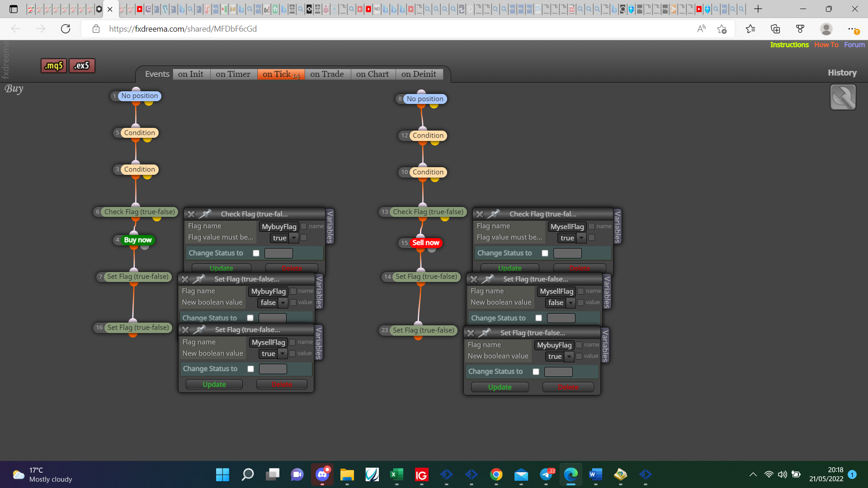Image resolution: width=868 pixels, height=488 pixels.
Task: Open Telegram from the taskbar
Action: coord(547,474)
